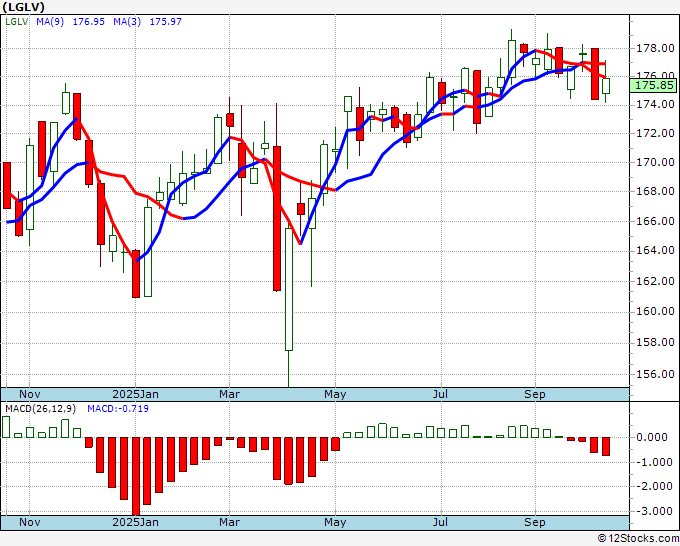
Task: Click the 2025Jan label on price chart axis
Action: tap(135, 394)
